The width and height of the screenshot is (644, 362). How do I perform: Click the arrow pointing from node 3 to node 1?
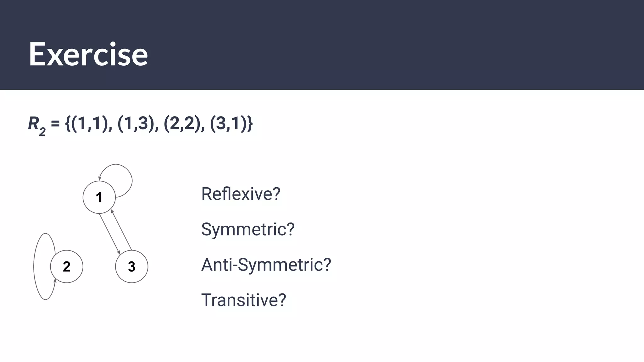pyautogui.click(x=122, y=231)
